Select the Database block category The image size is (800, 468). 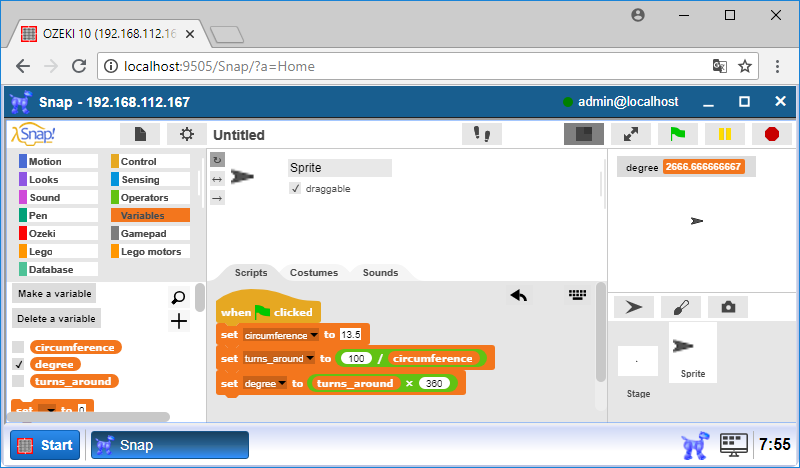tap(58, 269)
